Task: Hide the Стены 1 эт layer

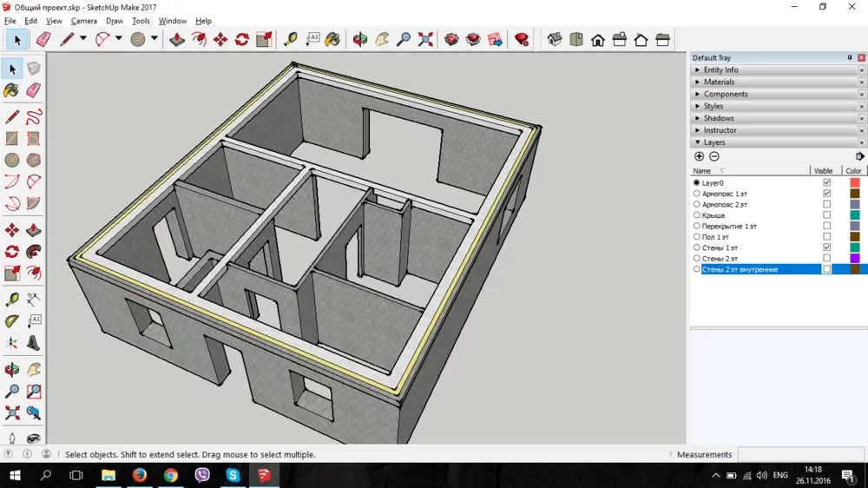Action: [x=826, y=247]
